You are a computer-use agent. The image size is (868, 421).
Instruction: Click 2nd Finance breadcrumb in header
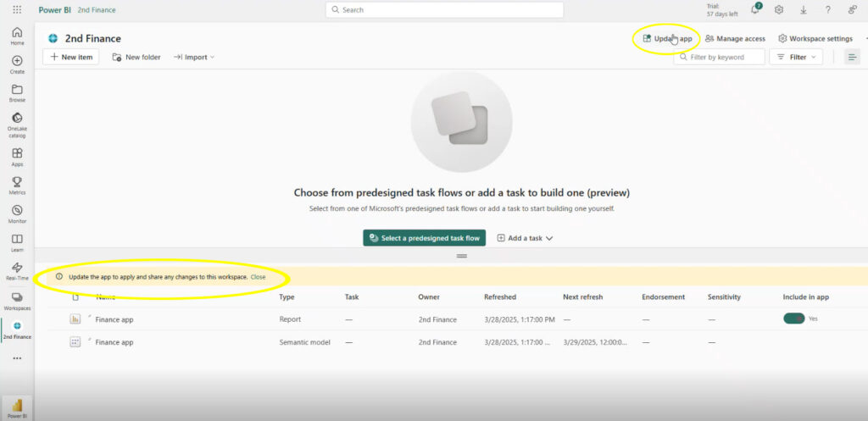[x=97, y=10]
